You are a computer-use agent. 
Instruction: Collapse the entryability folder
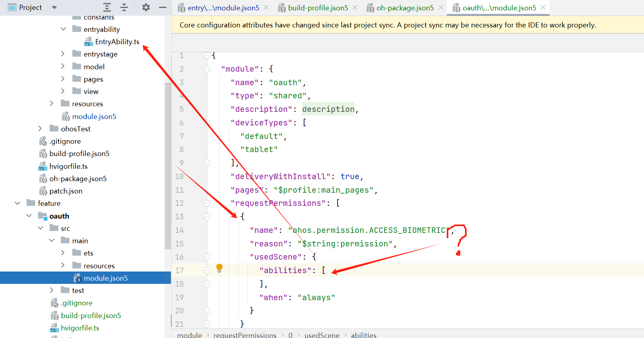tap(63, 29)
